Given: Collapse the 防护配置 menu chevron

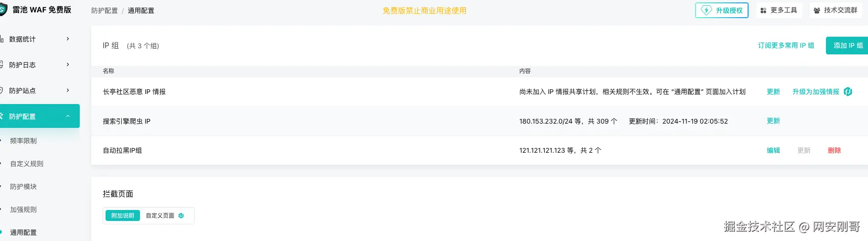Looking at the screenshot, I should pos(68,116).
